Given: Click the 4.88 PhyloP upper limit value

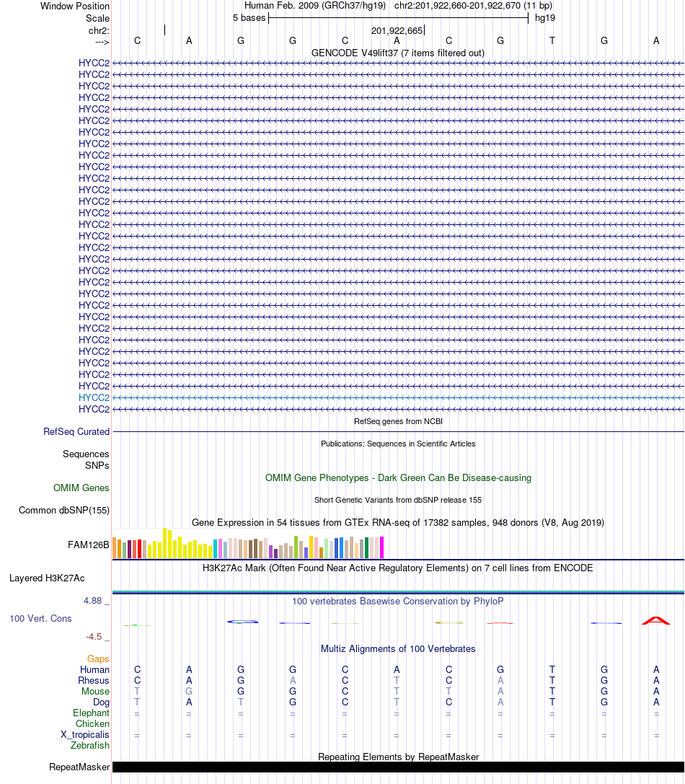Looking at the screenshot, I should tap(92, 601).
